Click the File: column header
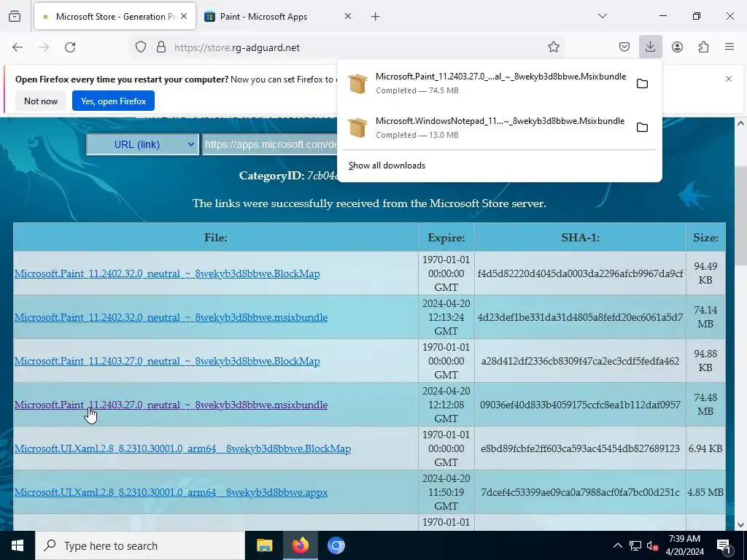Viewport: 747px width, 560px height. (x=216, y=237)
